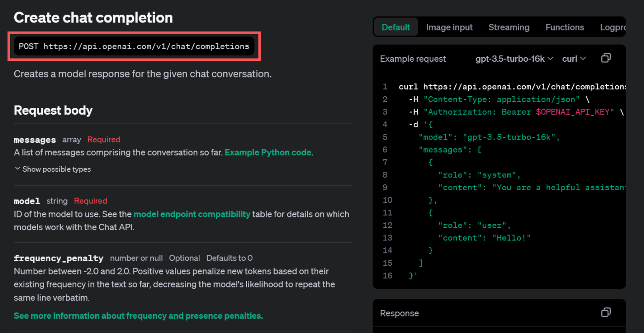Copy the example request code
This screenshot has height=333, width=644.
point(606,58)
